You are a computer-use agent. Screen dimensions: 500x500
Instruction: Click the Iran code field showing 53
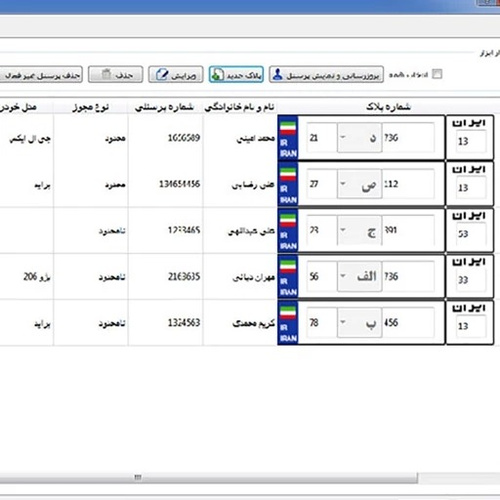click(x=471, y=234)
